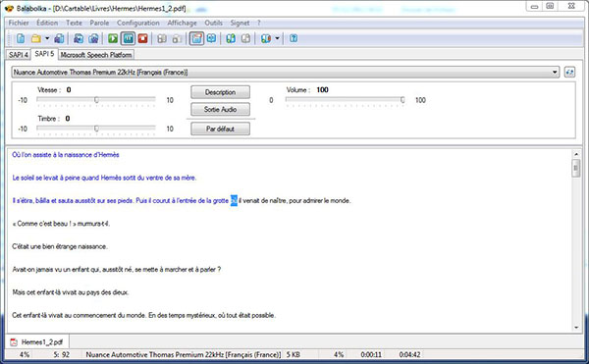Screen dimensions: 589x364
Task: Click the line starting "Avait-on jamais vu un enfant"
Action: click(x=117, y=270)
